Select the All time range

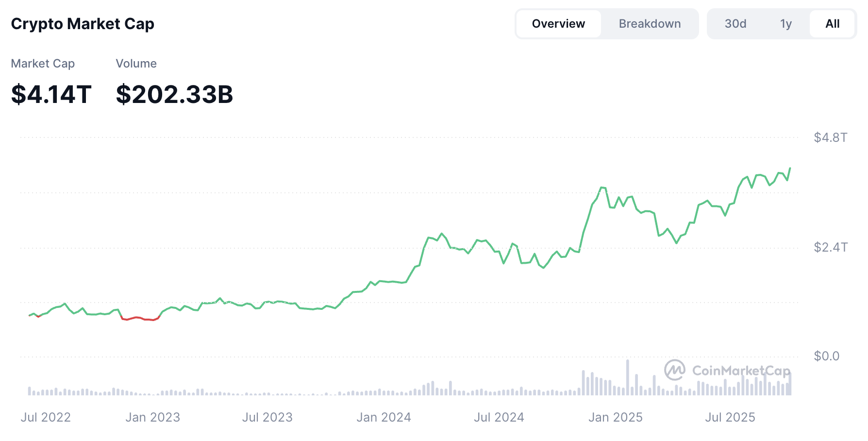[x=832, y=24]
